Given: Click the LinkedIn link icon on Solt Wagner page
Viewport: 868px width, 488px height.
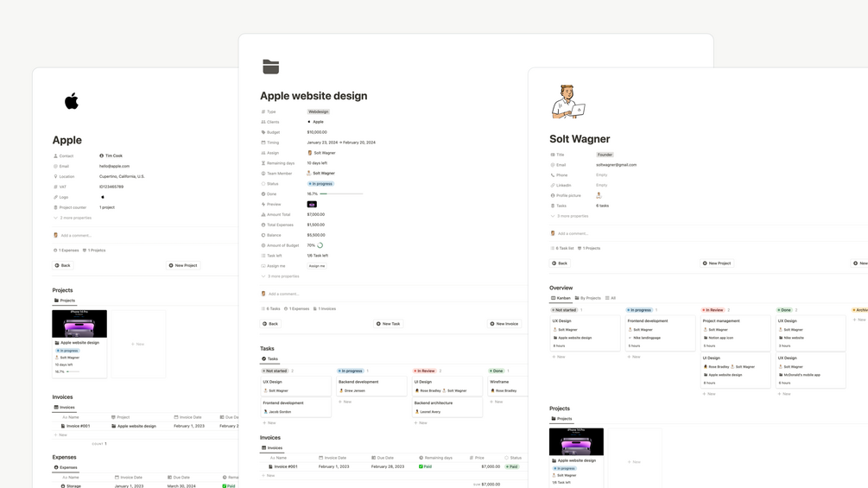Looking at the screenshot, I should pyautogui.click(x=553, y=186).
